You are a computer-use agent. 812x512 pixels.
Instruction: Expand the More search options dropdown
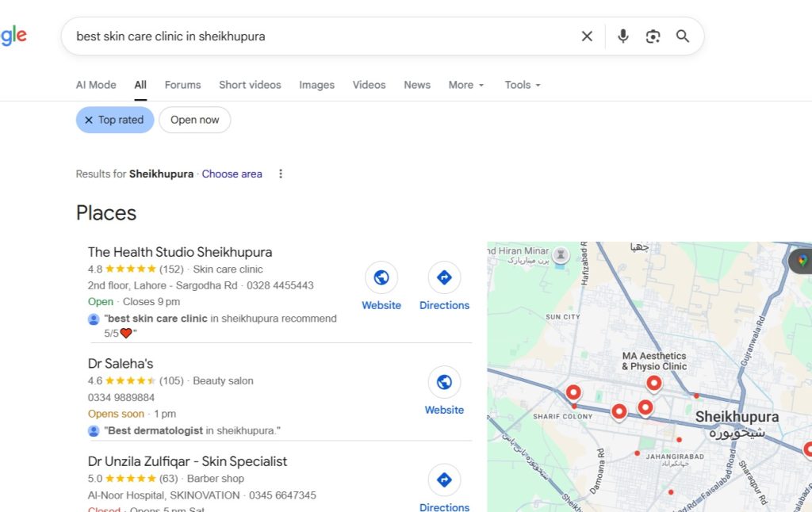[x=465, y=85]
